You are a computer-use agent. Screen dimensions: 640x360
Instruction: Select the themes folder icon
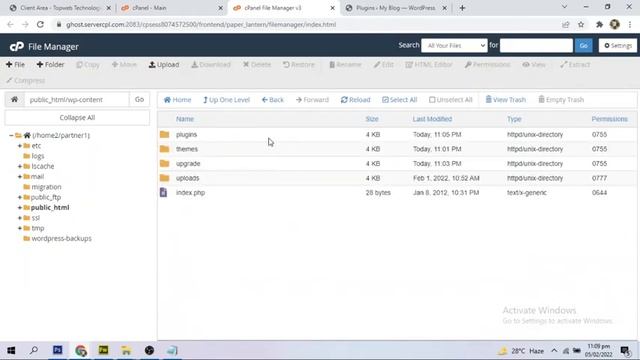coord(164,149)
